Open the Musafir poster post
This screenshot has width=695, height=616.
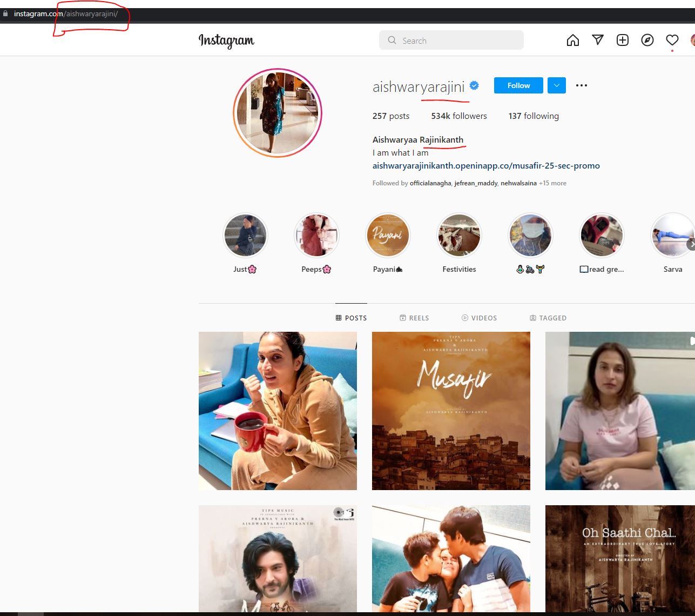[451, 411]
